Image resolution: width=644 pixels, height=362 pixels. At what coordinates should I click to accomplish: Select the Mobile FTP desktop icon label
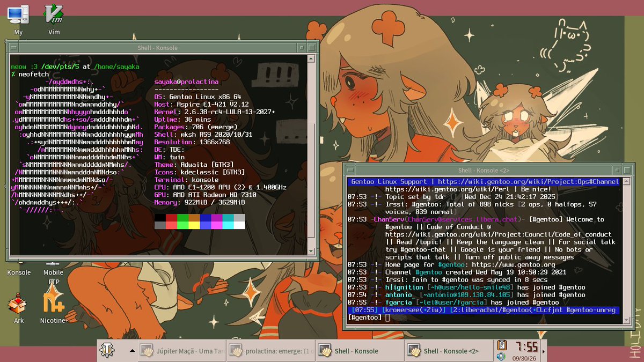[53, 277]
